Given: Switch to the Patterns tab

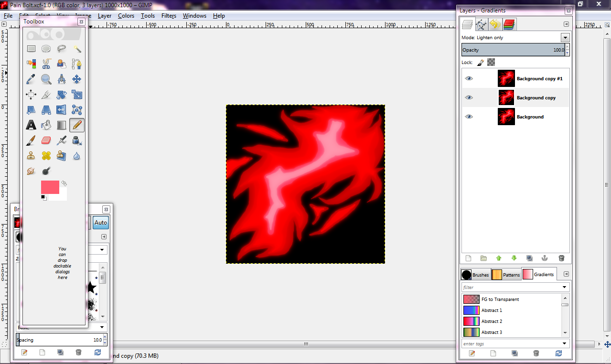Looking at the screenshot, I should point(506,274).
